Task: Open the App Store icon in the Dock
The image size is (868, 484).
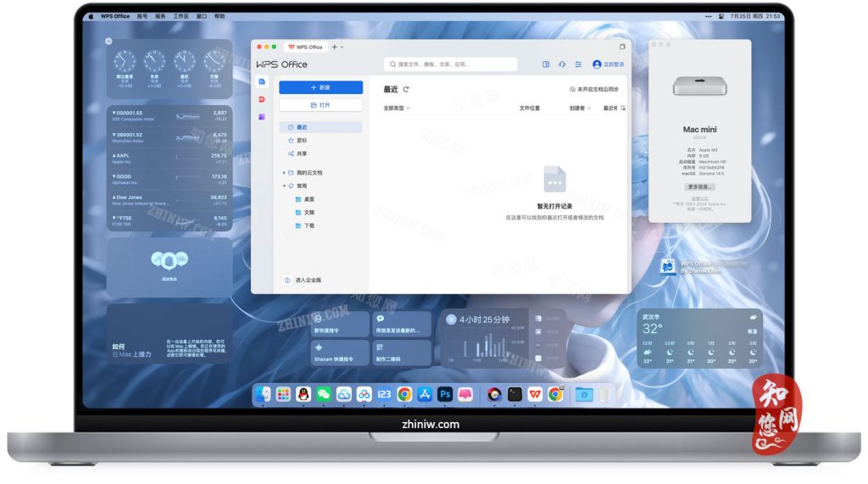Action: 425,394
